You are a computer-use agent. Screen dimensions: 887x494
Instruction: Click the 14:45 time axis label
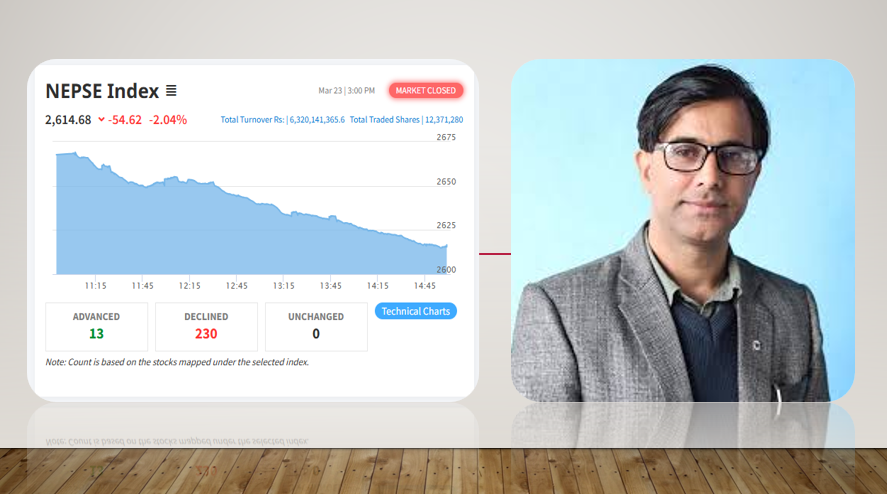[x=424, y=286]
